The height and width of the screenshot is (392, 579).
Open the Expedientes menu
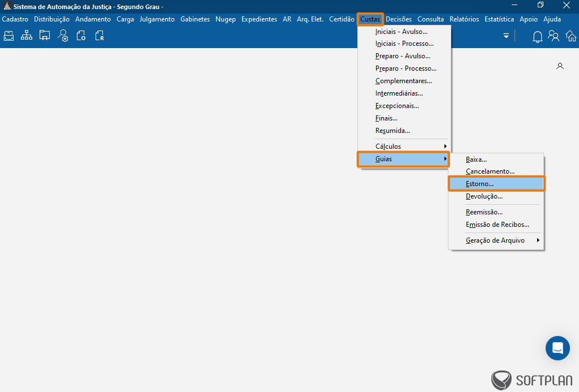tap(259, 19)
